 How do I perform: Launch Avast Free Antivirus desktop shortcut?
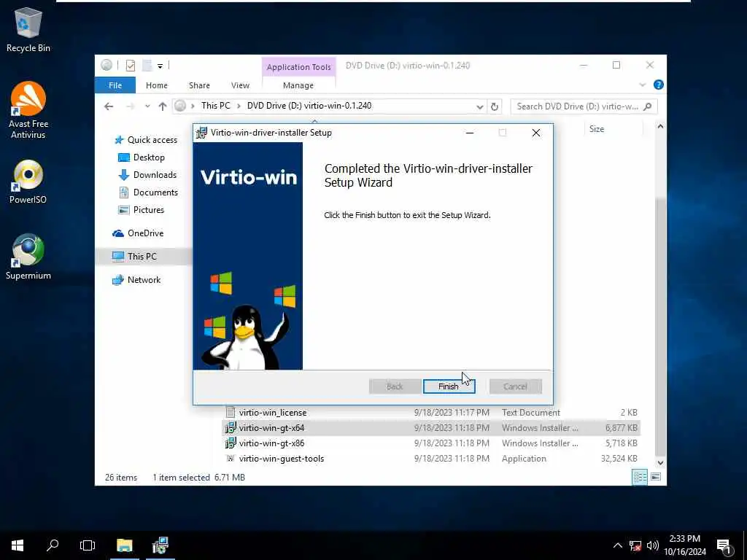28,110
